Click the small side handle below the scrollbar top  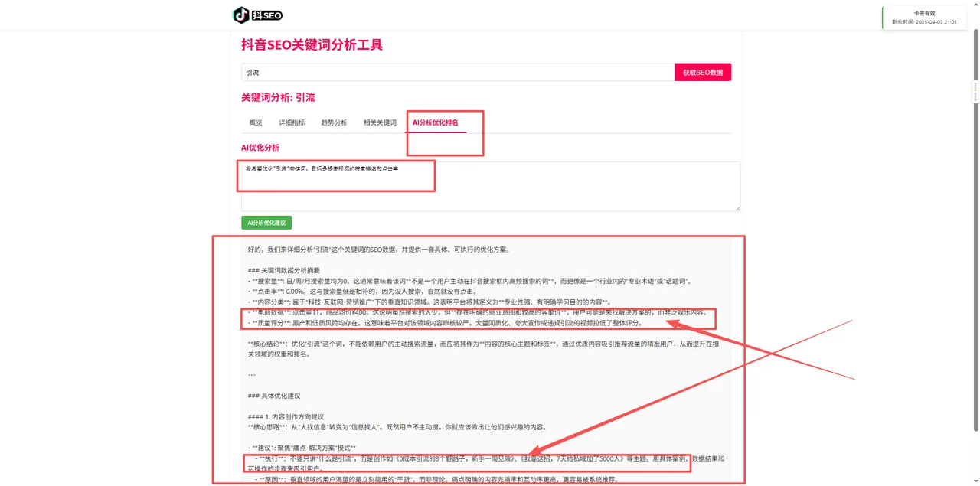pos(976,92)
